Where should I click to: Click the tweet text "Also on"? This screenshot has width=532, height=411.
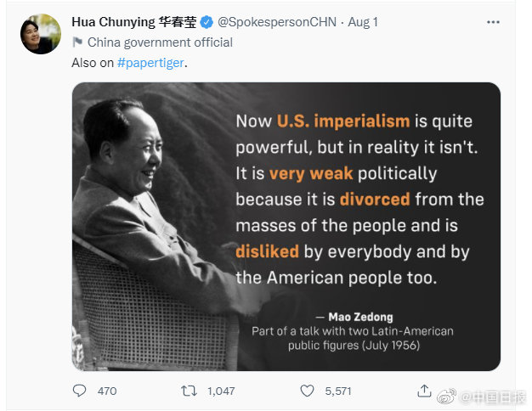(x=93, y=62)
